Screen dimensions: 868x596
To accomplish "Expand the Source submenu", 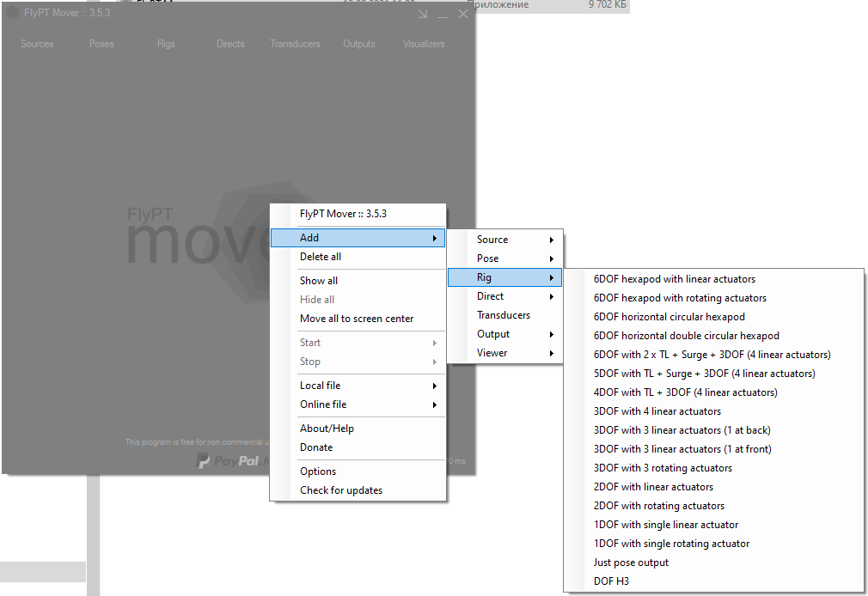I will (504, 240).
